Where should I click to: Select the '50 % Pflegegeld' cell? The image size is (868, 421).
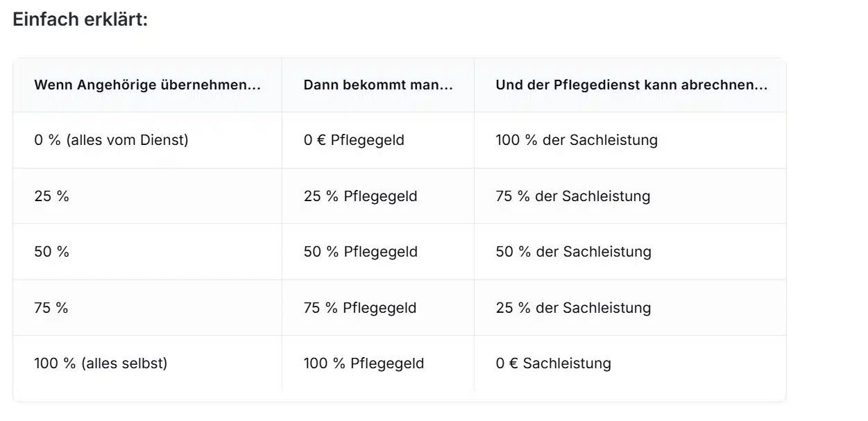(x=361, y=252)
